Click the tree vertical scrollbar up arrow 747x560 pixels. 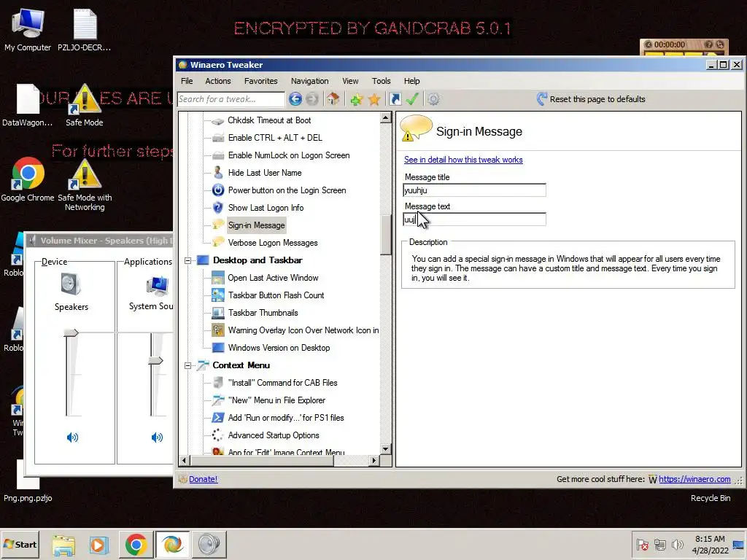click(x=385, y=117)
